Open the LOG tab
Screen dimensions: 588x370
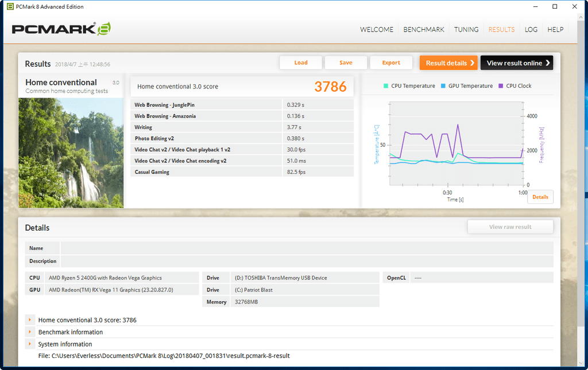pyautogui.click(x=531, y=30)
